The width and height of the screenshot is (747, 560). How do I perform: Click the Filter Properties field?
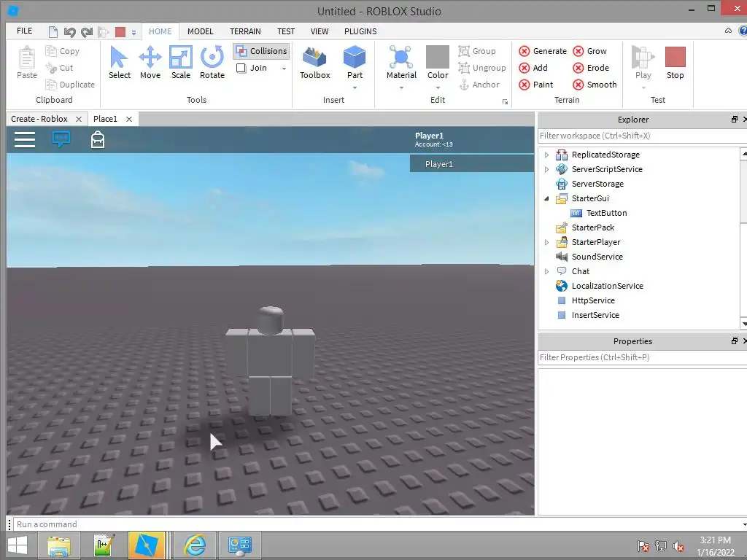(x=642, y=357)
